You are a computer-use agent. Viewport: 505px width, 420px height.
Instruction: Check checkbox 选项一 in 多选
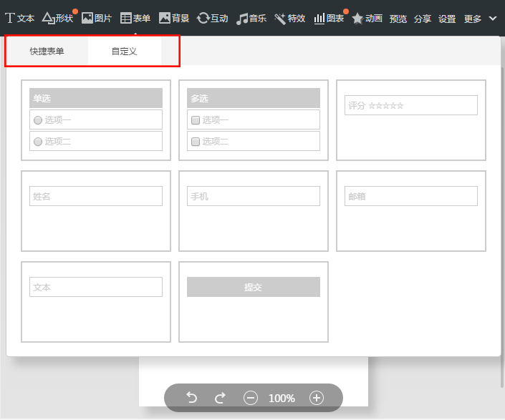point(196,120)
